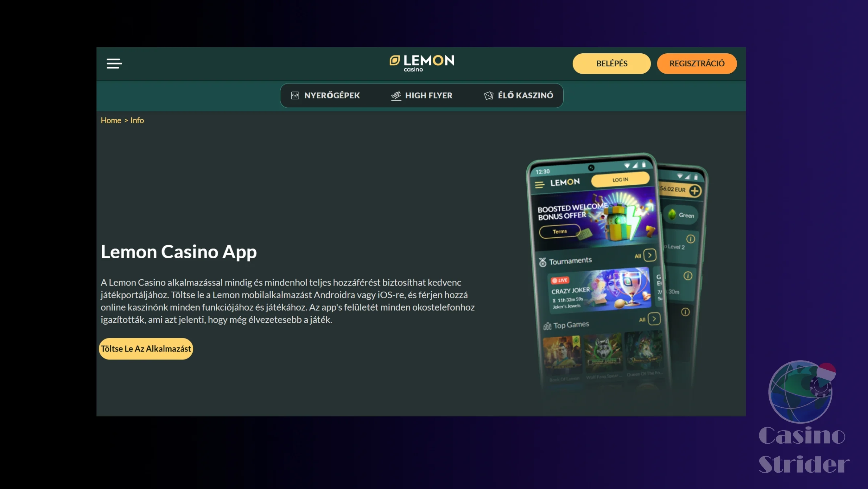Click Töltse Le Az Alkalmazást download button
The width and height of the screenshot is (868, 489).
[146, 349]
